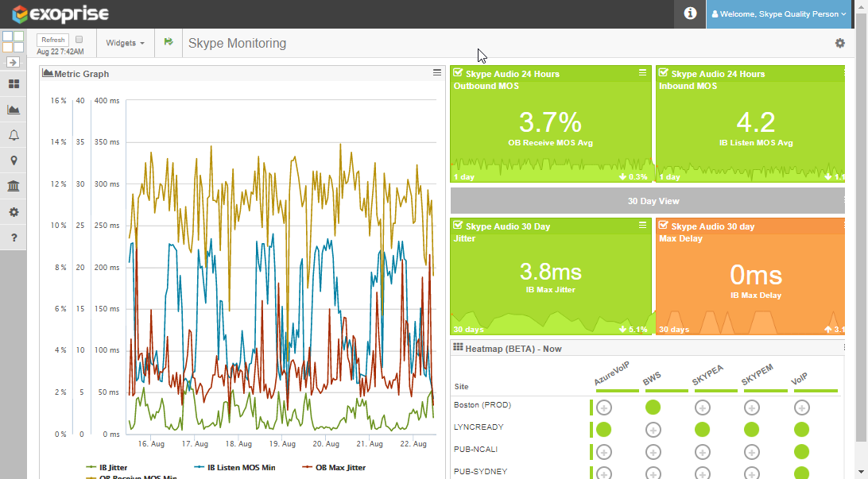This screenshot has height=479, width=868.
Task: Toggle the check icon on the Jitter widget
Action: 458,225
